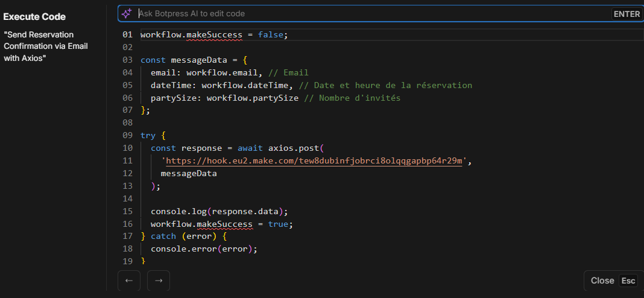This screenshot has width=644, height=298.
Task: Click the Send Reservation Confirmation description text
Action: click(x=46, y=46)
